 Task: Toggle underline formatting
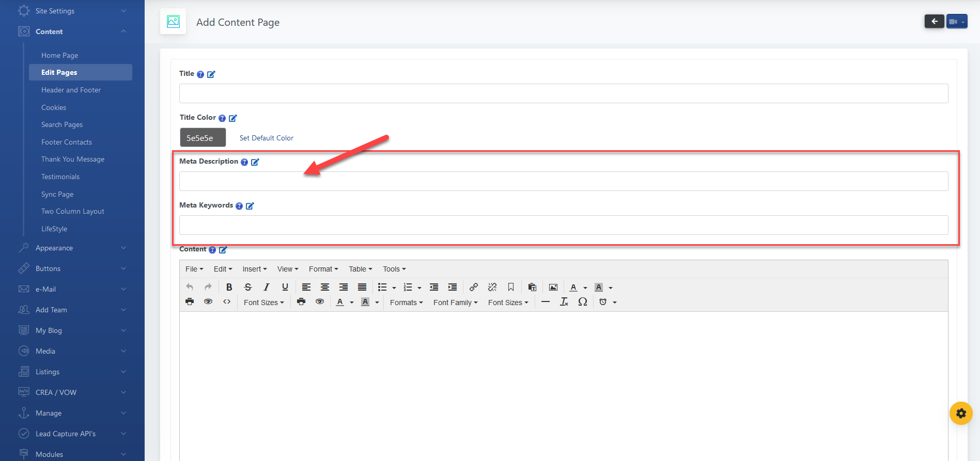[x=285, y=287]
